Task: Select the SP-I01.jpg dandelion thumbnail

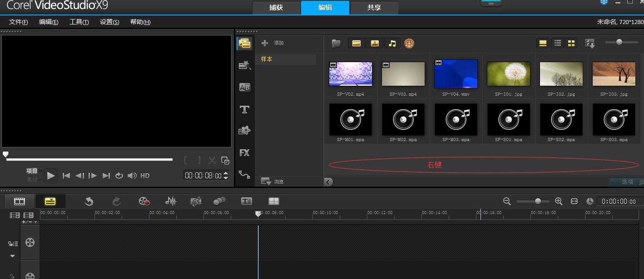Action: [x=508, y=74]
